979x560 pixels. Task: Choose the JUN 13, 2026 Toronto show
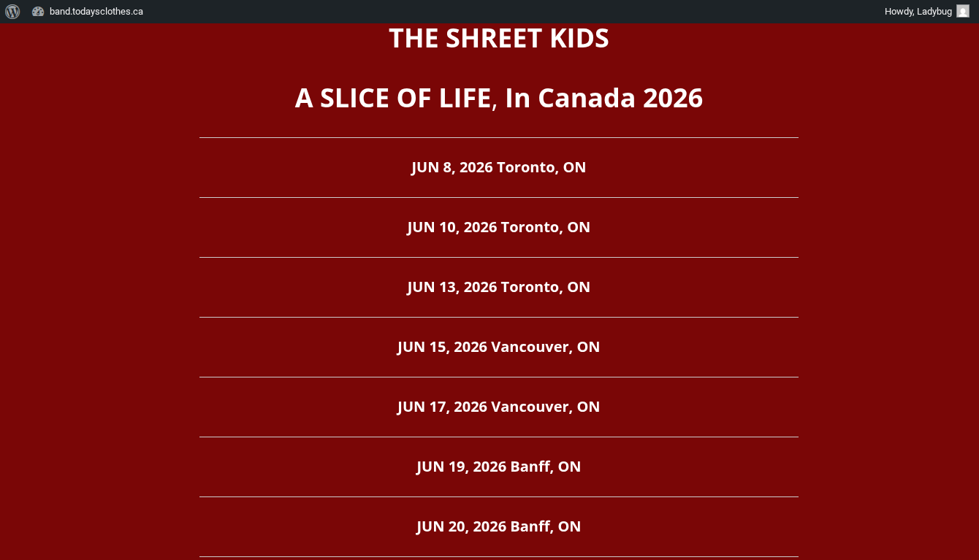coord(498,287)
